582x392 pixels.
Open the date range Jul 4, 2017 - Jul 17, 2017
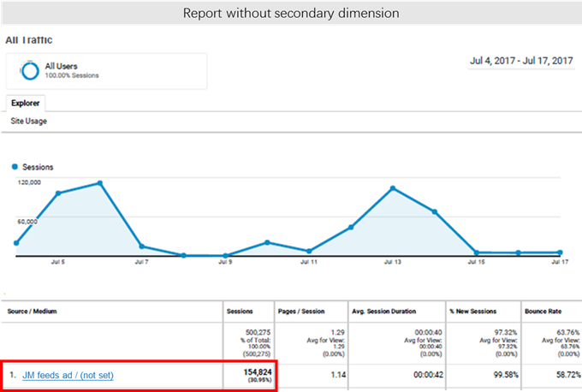coord(521,61)
